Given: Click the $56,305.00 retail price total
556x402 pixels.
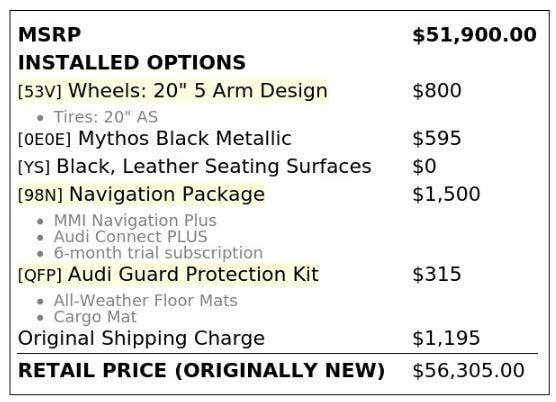Looking at the screenshot, I should pos(468,370).
